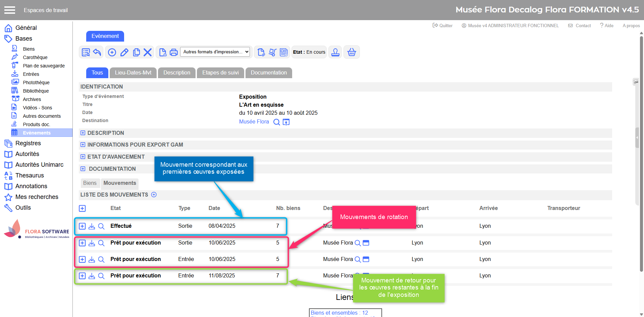Select the Biens tab above the movements list
This screenshot has height=317, width=644.
pos(90,183)
